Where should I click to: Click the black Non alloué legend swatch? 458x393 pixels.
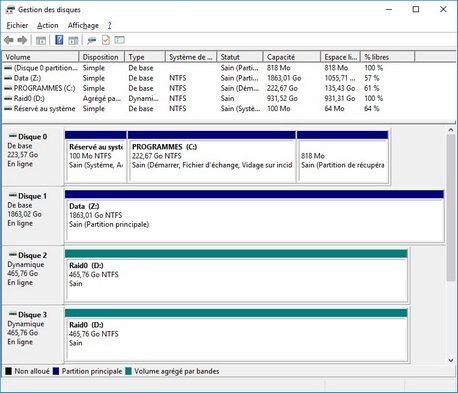pyautogui.click(x=9, y=371)
